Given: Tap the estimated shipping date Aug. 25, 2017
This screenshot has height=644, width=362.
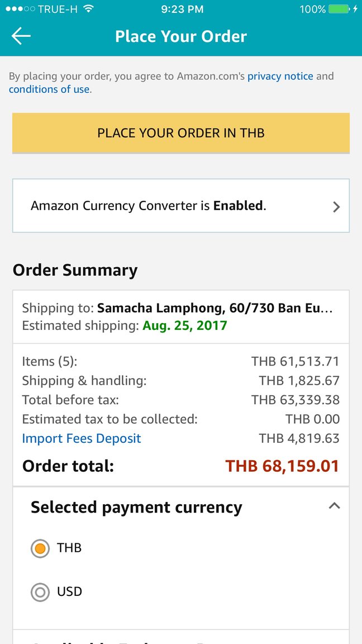Looking at the screenshot, I should pyautogui.click(x=185, y=326).
